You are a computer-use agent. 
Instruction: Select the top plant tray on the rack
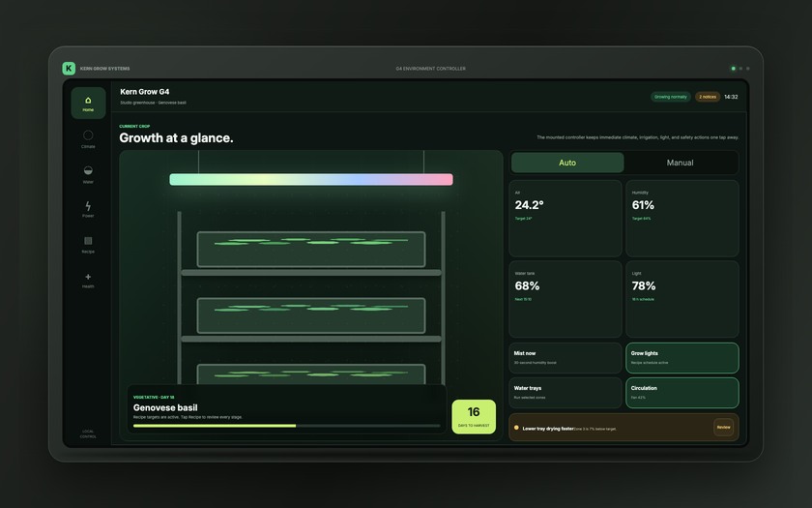[311, 250]
